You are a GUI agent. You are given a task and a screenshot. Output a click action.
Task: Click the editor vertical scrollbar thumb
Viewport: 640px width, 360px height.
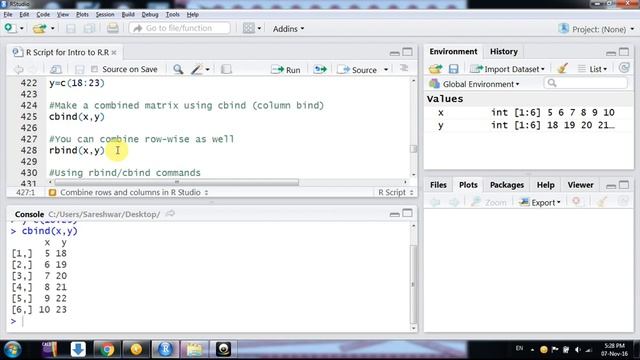pos(413,149)
